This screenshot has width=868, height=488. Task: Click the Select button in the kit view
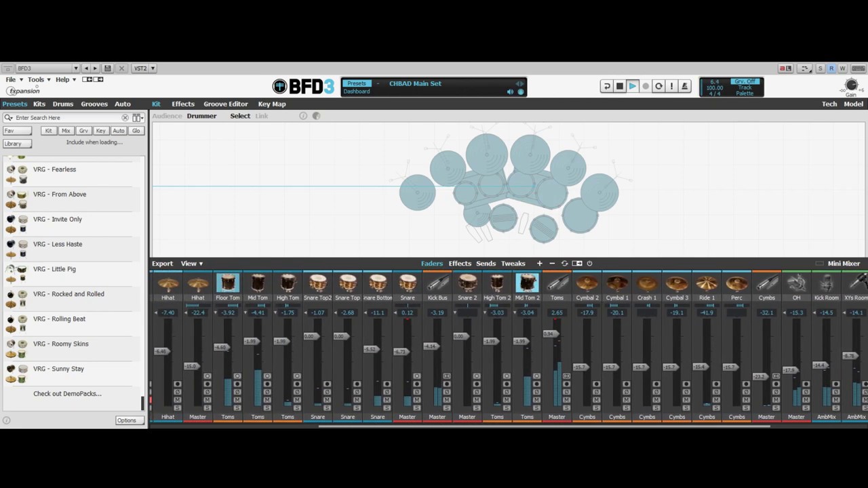click(240, 116)
